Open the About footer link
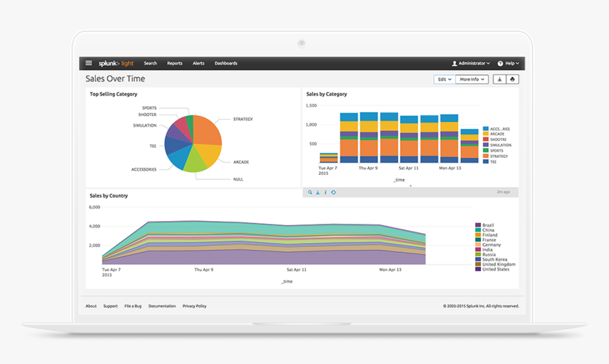 pos(91,306)
